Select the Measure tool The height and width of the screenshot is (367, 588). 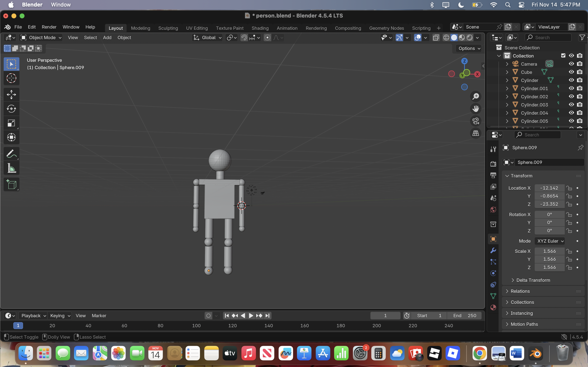(11, 168)
